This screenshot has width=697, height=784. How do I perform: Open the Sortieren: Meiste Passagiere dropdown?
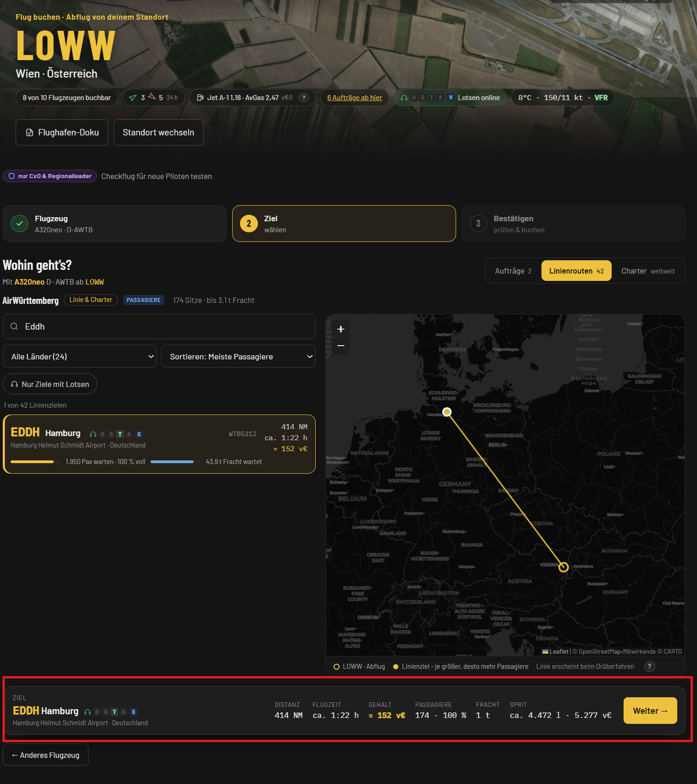click(x=238, y=357)
